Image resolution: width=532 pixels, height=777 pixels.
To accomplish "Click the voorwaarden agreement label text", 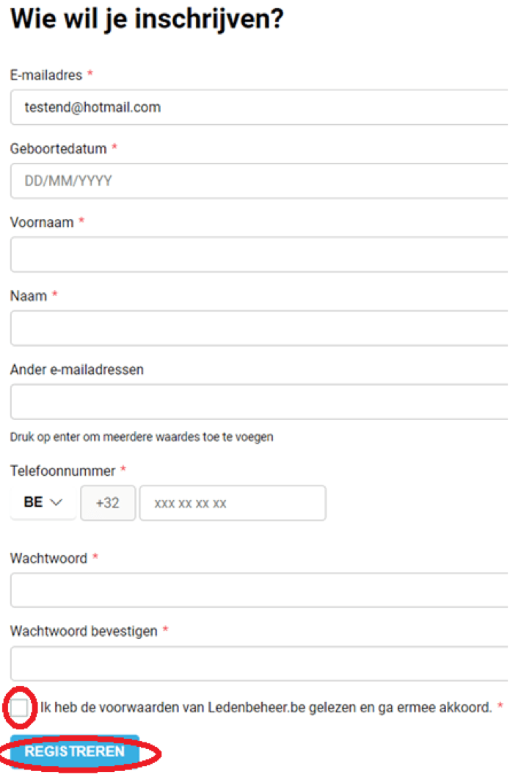I will [266, 708].
